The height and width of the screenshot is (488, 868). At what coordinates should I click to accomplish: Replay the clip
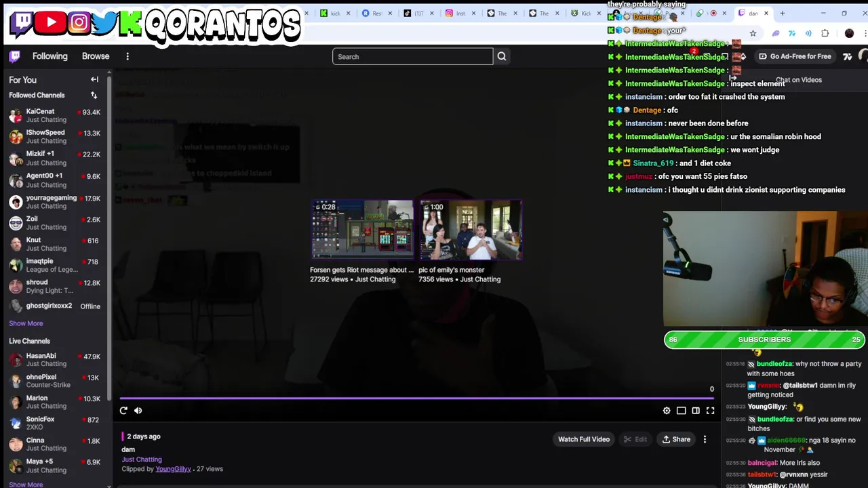[123, 410]
